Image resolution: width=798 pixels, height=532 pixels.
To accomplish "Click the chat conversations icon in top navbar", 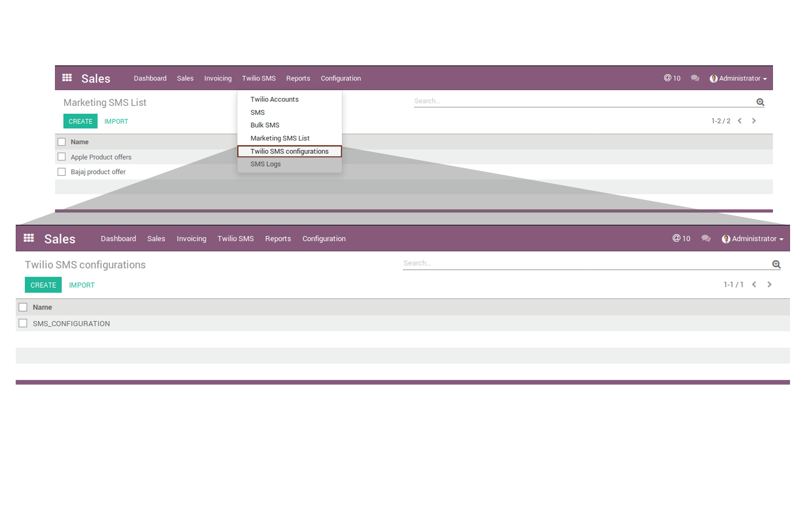I will click(695, 78).
